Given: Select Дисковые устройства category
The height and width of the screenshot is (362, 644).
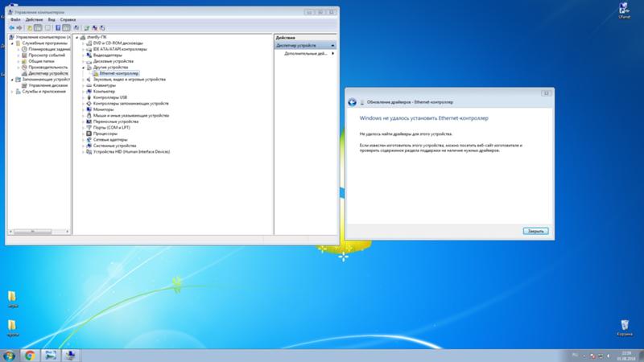Looking at the screenshot, I should click(114, 61).
